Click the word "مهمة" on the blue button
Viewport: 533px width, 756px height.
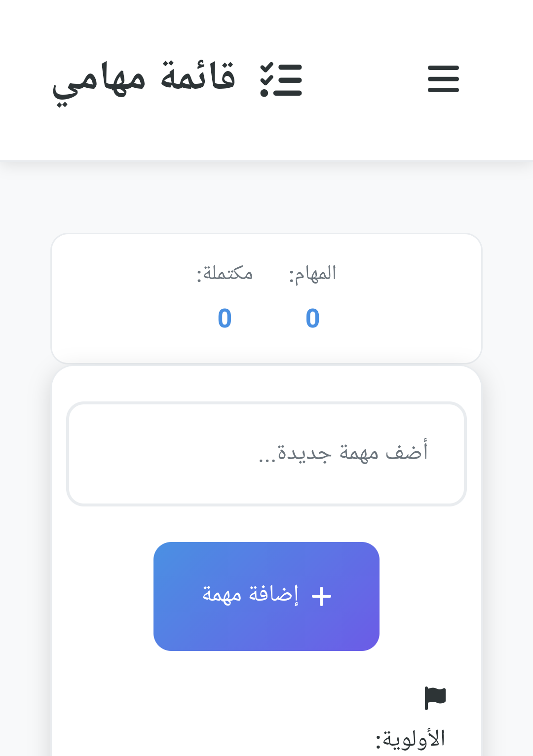pyautogui.click(x=222, y=594)
